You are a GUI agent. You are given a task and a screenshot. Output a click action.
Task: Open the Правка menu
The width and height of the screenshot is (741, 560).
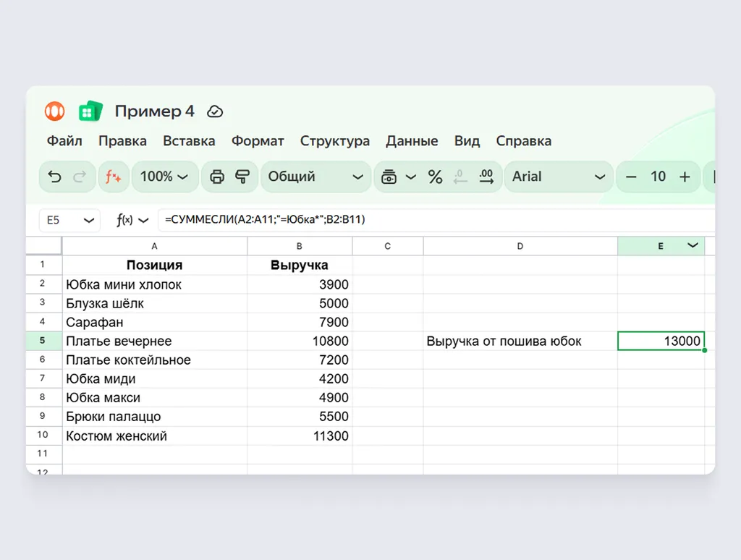(122, 141)
